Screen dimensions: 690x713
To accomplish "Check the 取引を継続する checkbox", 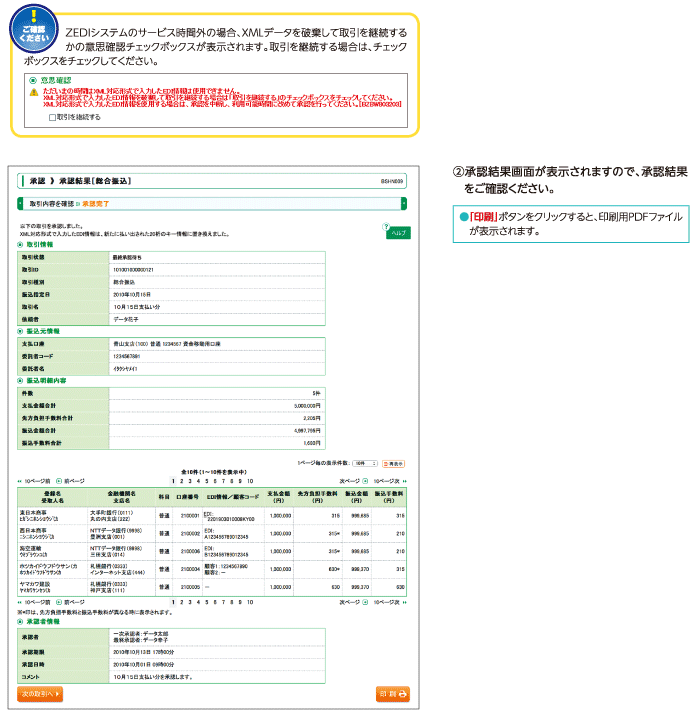I will click(x=52, y=117).
